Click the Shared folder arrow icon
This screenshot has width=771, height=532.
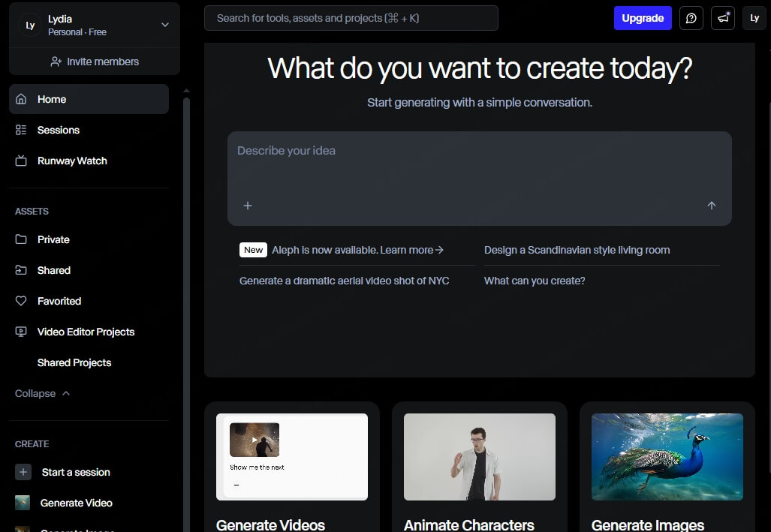21,270
